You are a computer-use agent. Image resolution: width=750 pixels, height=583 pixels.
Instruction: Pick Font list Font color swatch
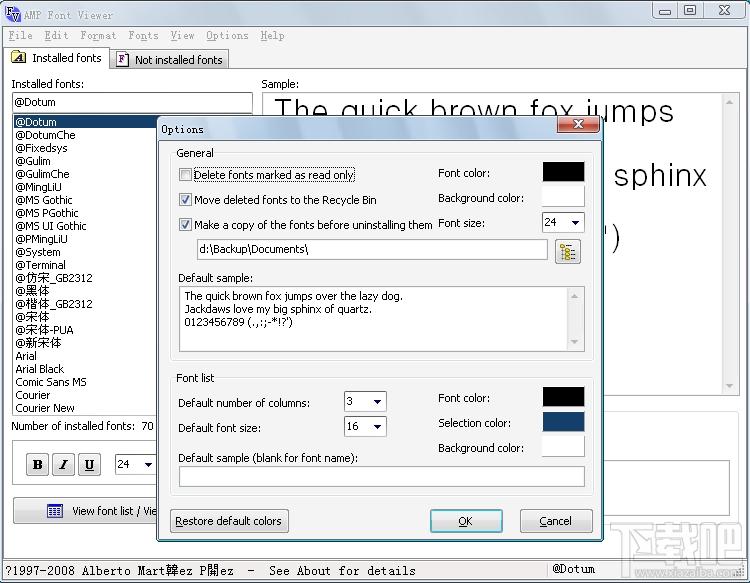pos(563,396)
